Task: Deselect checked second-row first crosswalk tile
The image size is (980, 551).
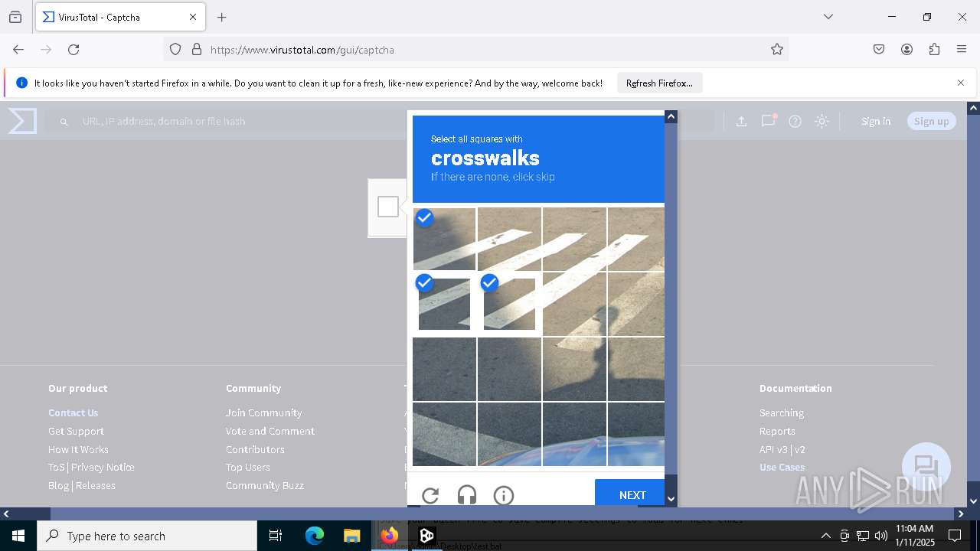Action: (x=444, y=304)
